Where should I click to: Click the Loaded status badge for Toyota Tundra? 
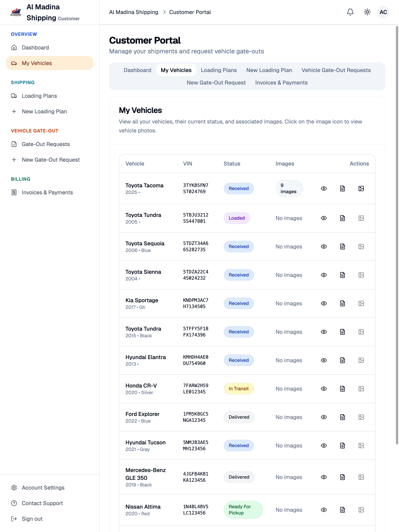point(237,218)
